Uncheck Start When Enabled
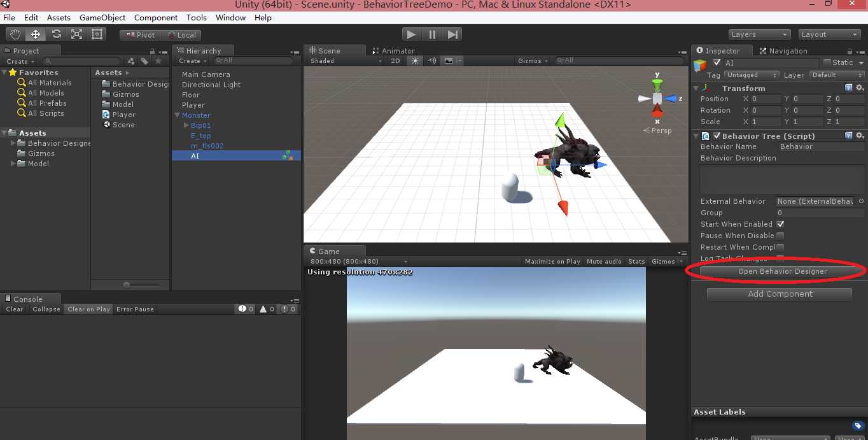868x440 pixels. [780, 224]
